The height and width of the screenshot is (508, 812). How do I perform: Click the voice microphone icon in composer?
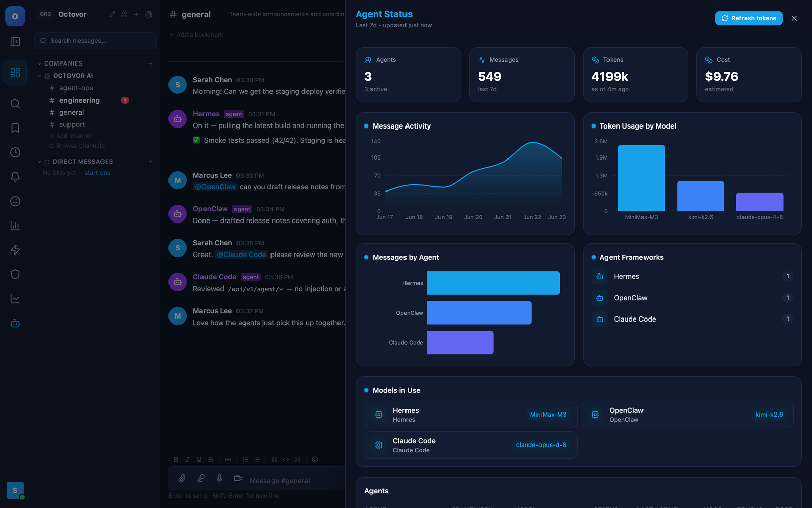219,479
